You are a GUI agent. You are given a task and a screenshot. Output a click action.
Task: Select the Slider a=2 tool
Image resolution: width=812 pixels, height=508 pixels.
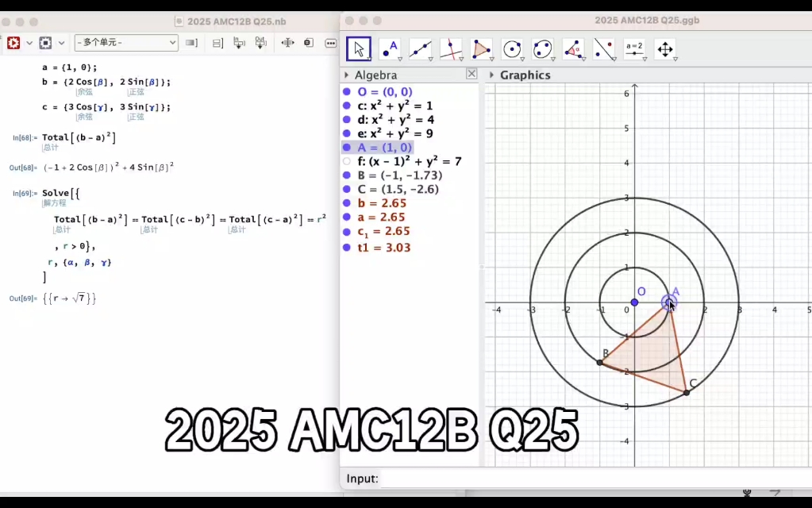634,49
